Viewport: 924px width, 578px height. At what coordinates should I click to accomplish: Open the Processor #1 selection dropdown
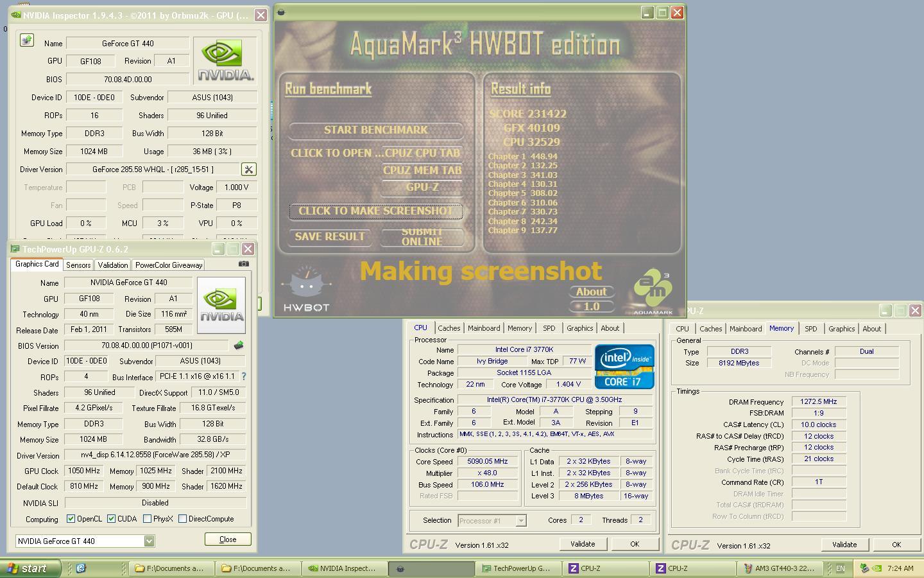coord(521,520)
